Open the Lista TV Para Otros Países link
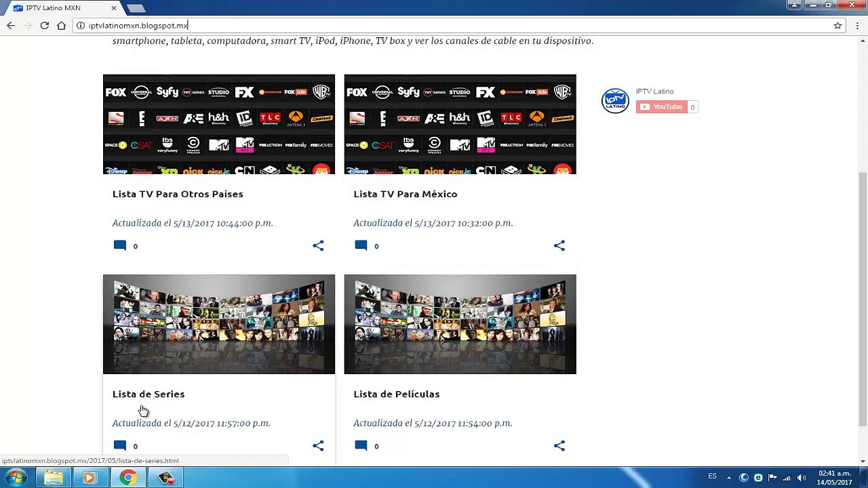Screen dimensions: 868x488 click(x=178, y=194)
